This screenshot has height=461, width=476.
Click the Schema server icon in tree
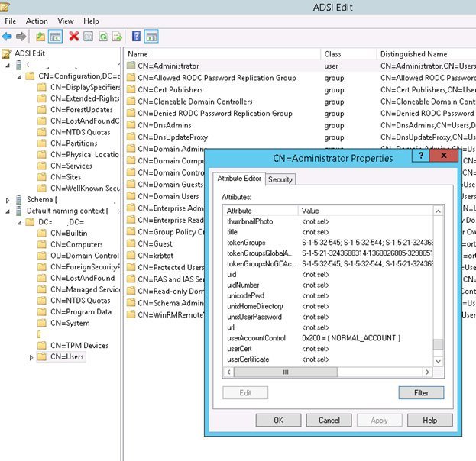(x=19, y=199)
